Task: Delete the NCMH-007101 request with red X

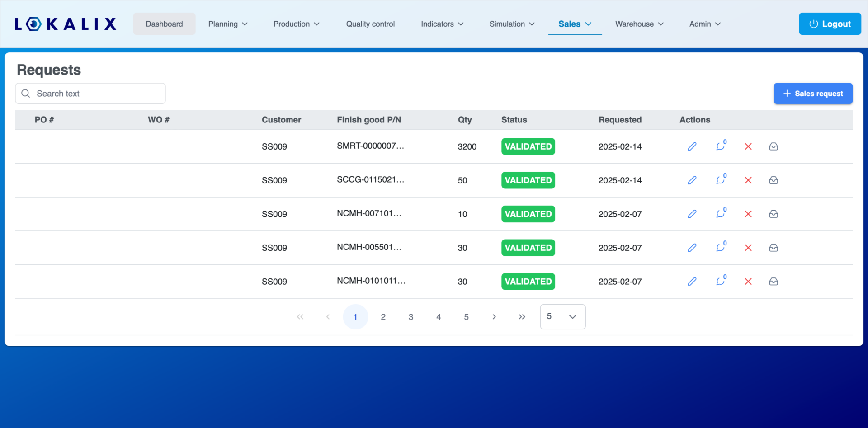Action: click(748, 214)
